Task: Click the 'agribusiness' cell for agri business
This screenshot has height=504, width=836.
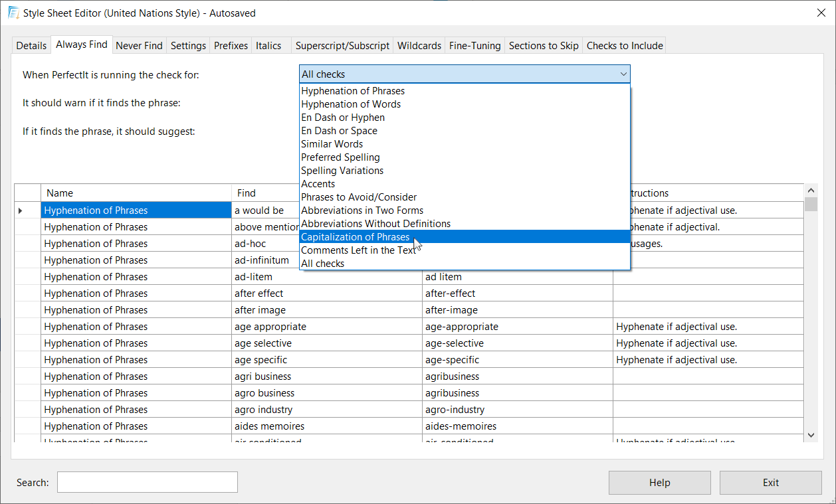Action: (x=517, y=377)
